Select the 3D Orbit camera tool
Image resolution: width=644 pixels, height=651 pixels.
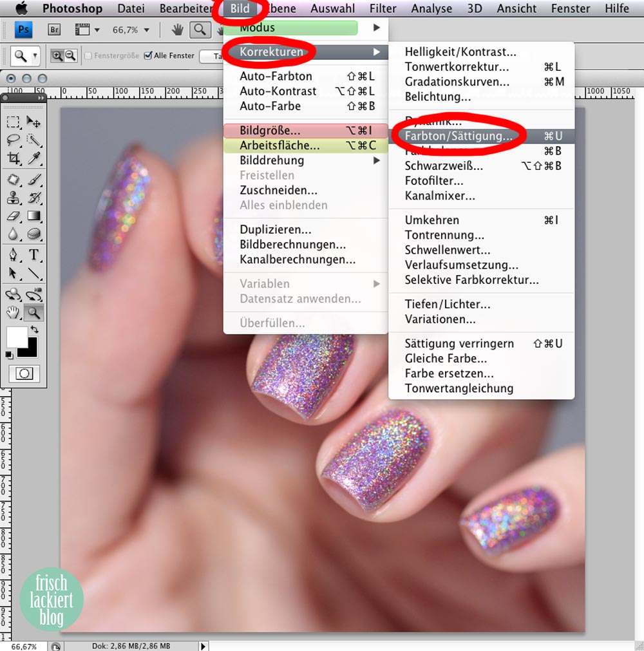pyautogui.click(x=33, y=294)
